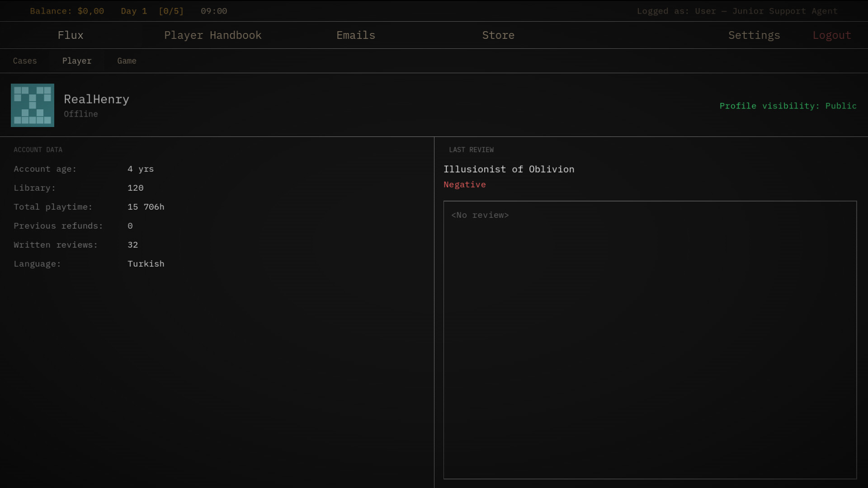Select the Player sub-tab

(77, 61)
